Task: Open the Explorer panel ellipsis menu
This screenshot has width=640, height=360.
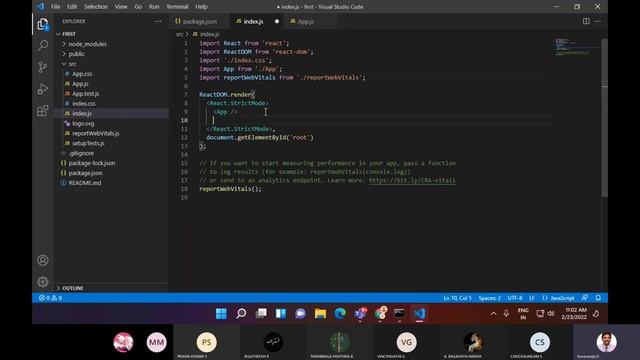Action: click(158, 21)
